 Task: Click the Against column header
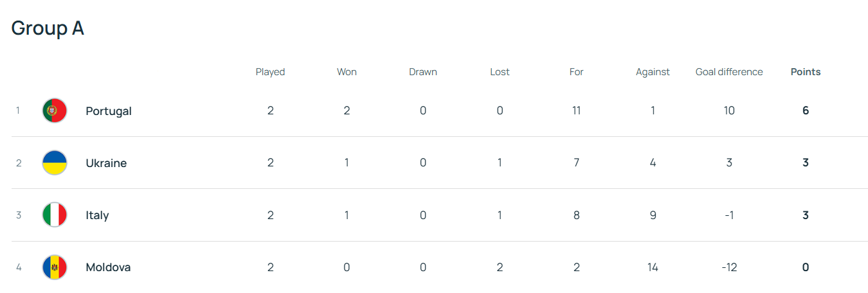pos(653,72)
